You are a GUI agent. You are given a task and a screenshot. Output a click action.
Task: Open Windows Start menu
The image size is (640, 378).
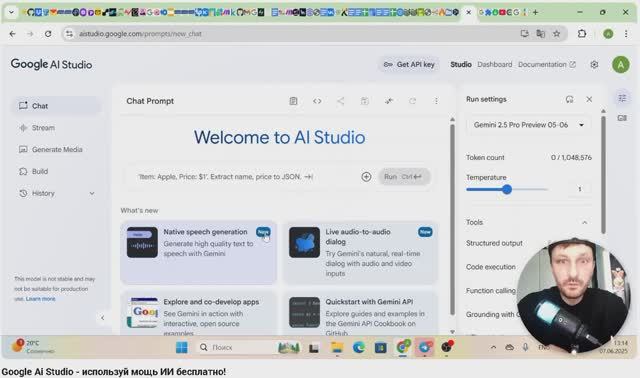tap(182, 347)
